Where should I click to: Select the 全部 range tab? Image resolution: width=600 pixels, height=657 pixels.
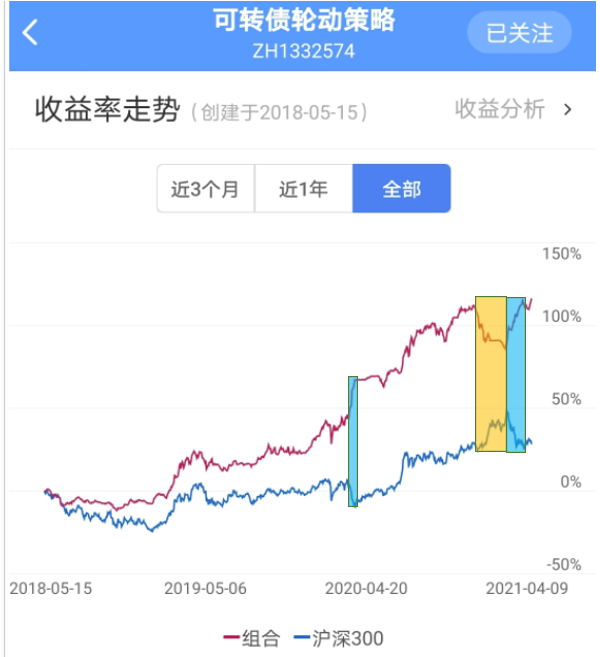(401, 189)
